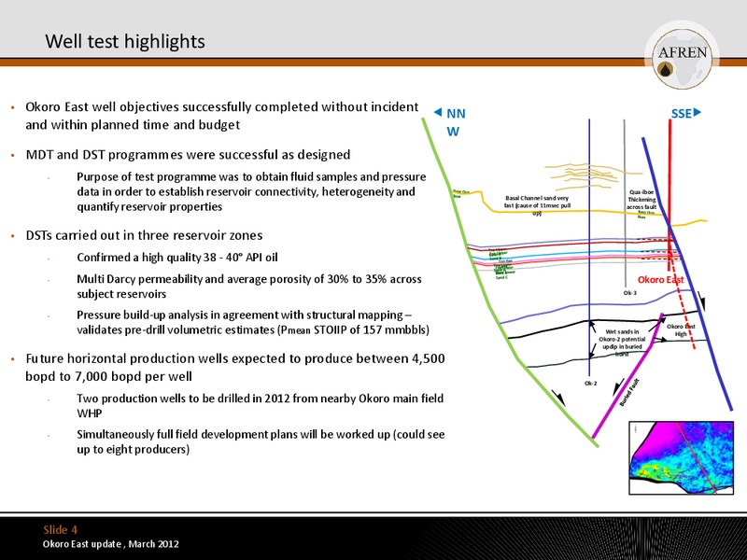Click 'Okoro East update, March 2012' footer
The image size is (747, 560).
point(110,544)
